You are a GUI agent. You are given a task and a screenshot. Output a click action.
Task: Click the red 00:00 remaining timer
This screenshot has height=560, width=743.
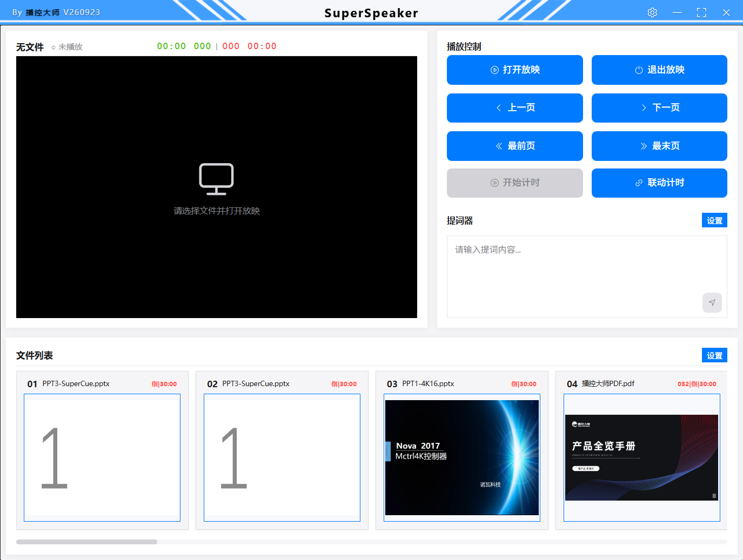tap(262, 46)
